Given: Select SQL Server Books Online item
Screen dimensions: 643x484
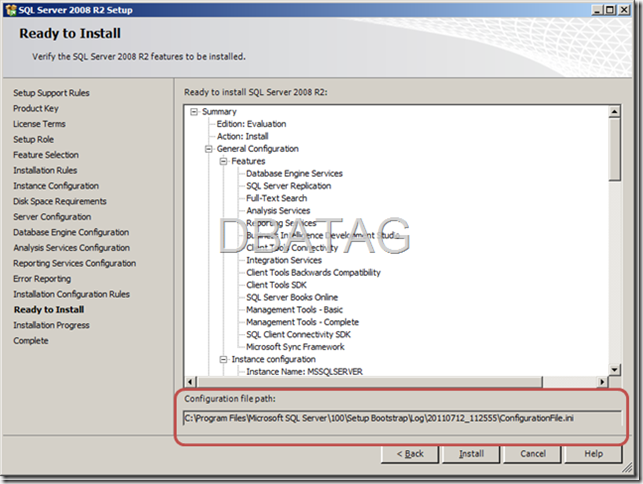Looking at the screenshot, I should pos(292,297).
